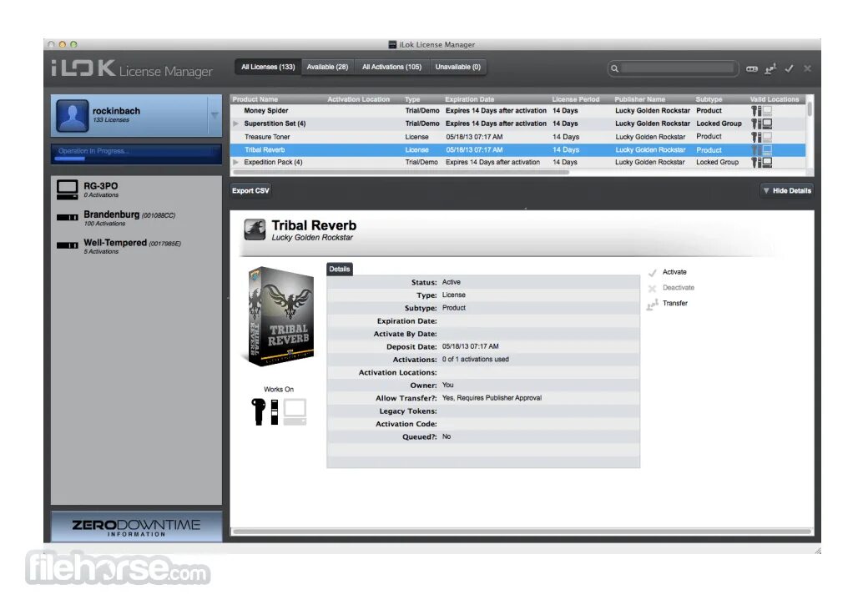
Task: Click the rockinbach user avatar
Action: [x=72, y=116]
